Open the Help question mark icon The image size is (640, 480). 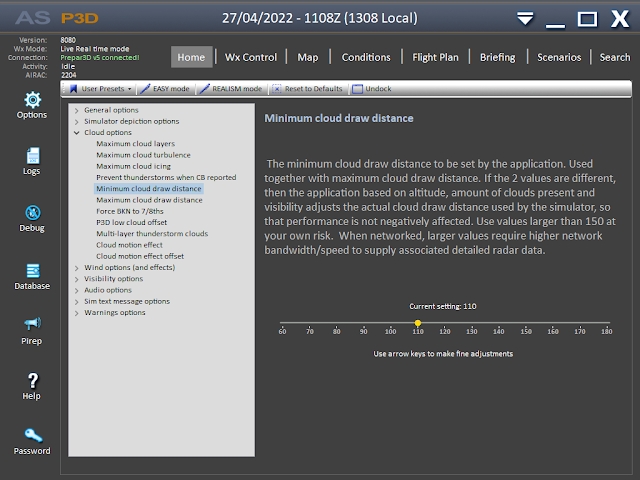coord(32,381)
